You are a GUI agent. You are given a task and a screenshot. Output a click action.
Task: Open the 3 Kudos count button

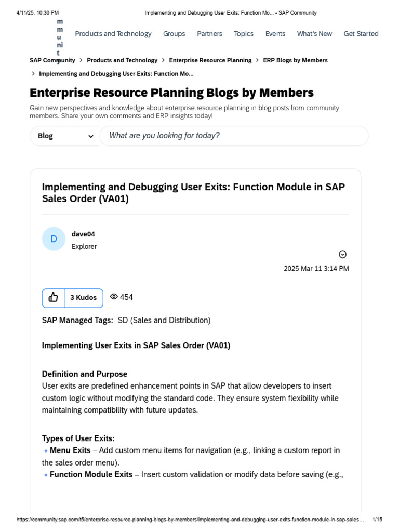pos(84,298)
